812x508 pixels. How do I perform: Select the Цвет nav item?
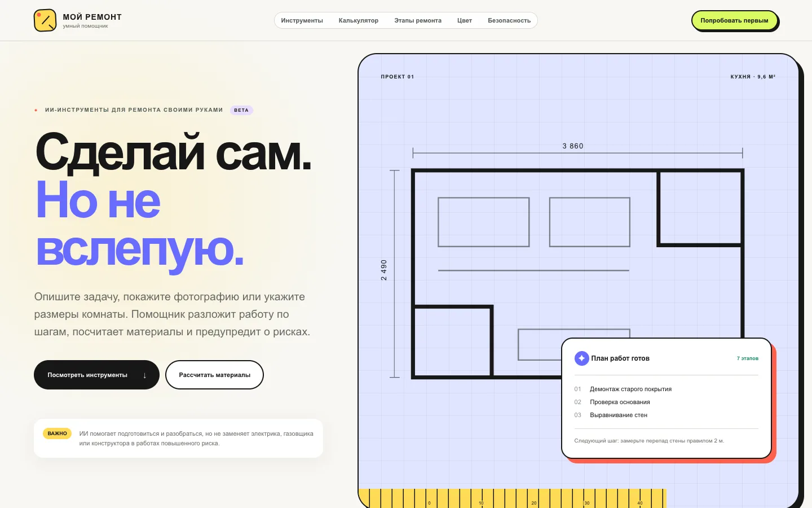point(465,20)
